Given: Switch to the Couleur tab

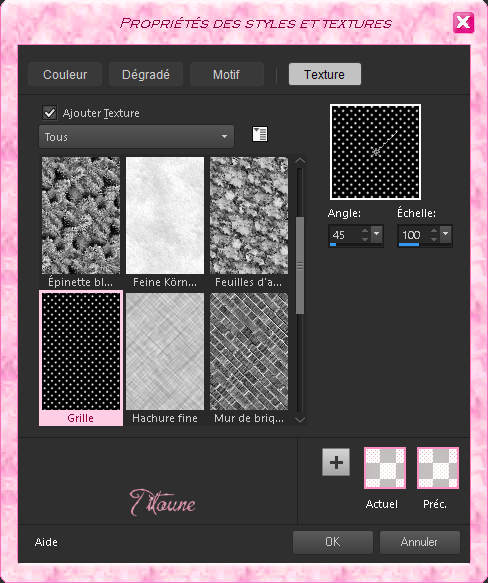Looking at the screenshot, I should tap(65, 74).
